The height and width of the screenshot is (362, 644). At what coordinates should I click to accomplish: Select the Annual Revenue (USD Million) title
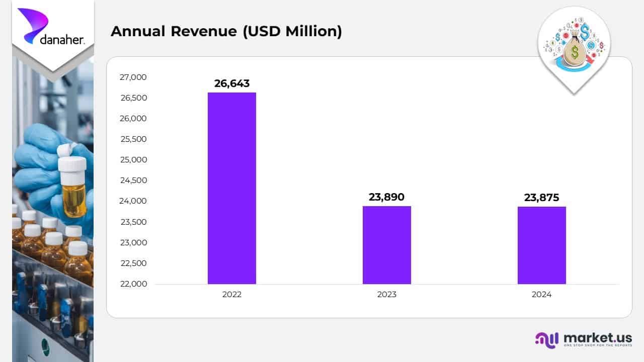click(227, 31)
